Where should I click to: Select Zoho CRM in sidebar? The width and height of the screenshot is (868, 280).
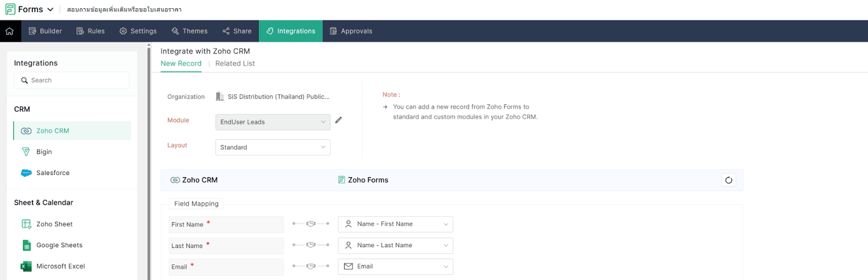click(53, 131)
